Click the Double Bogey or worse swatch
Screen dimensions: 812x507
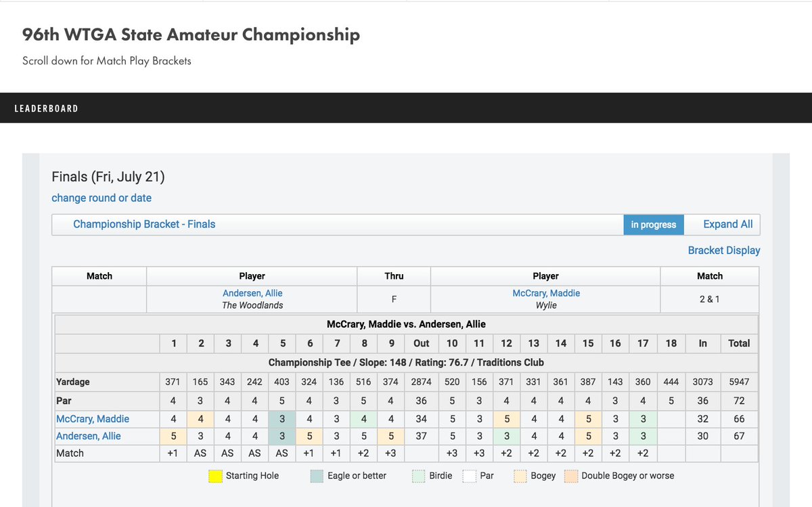(571, 476)
